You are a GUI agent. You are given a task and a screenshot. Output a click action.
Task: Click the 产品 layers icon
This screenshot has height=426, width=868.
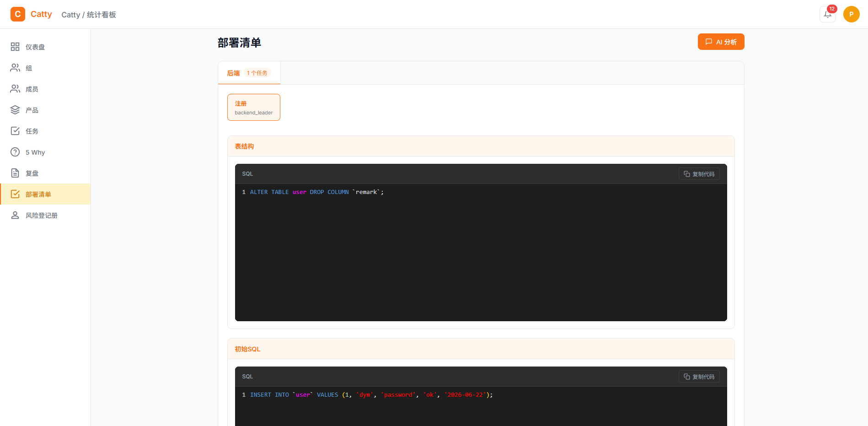15,110
